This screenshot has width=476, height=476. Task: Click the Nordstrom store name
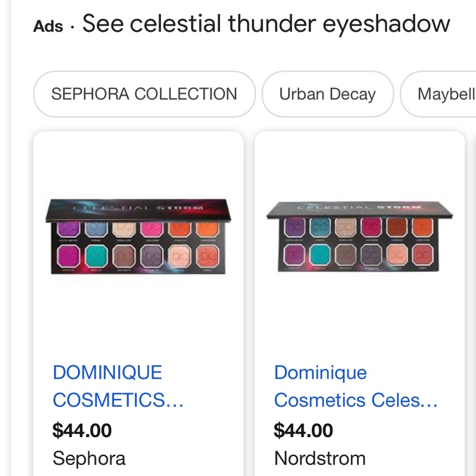click(x=320, y=458)
